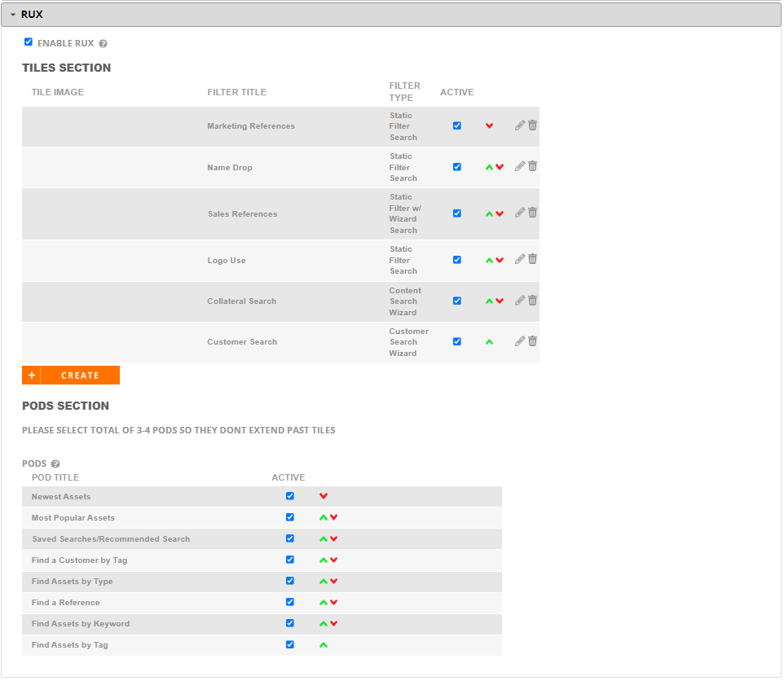Move Most Popular Assets pod down
This screenshot has height=681, width=784.
[x=333, y=517]
